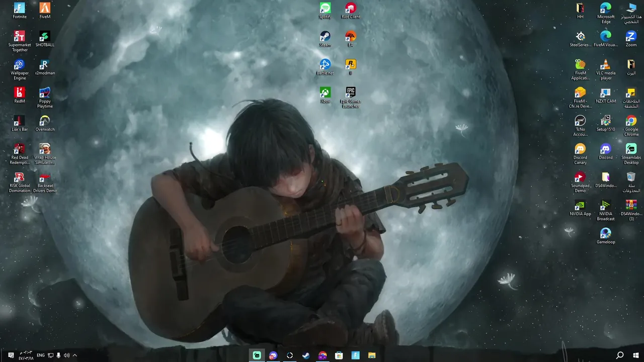Select the Steam desktop shortcut

[x=325, y=39]
